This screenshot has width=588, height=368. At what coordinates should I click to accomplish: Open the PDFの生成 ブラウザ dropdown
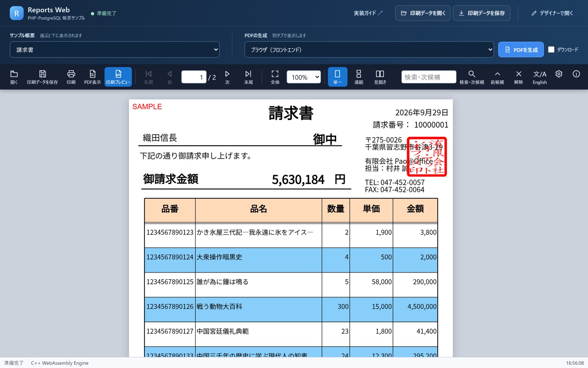(369, 49)
